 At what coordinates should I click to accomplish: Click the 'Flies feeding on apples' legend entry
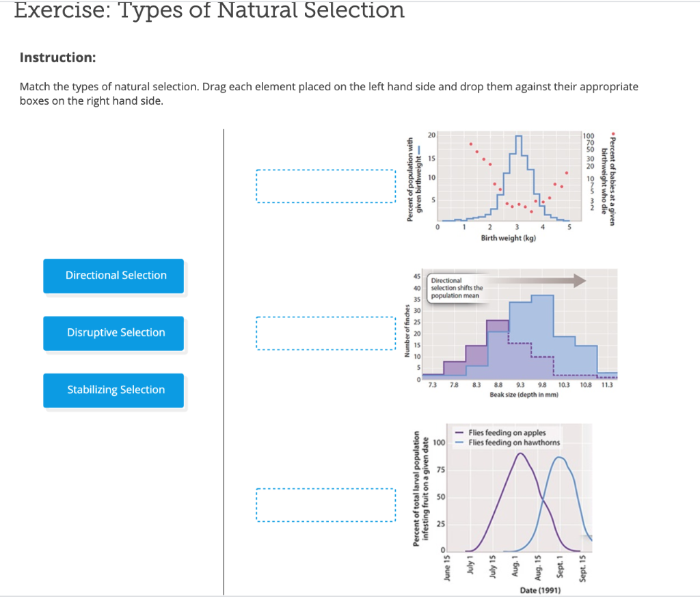pyautogui.click(x=506, y=432)
